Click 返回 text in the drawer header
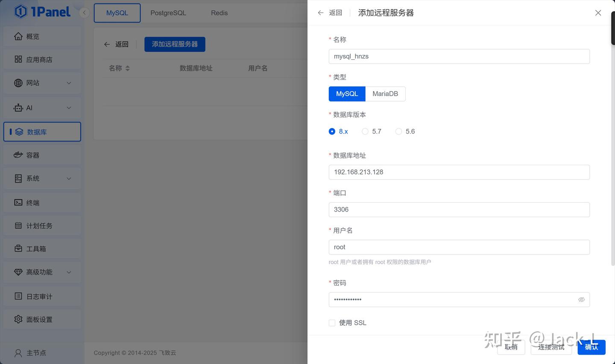Viewport: 615px width, 364px height. click(336, 13)
